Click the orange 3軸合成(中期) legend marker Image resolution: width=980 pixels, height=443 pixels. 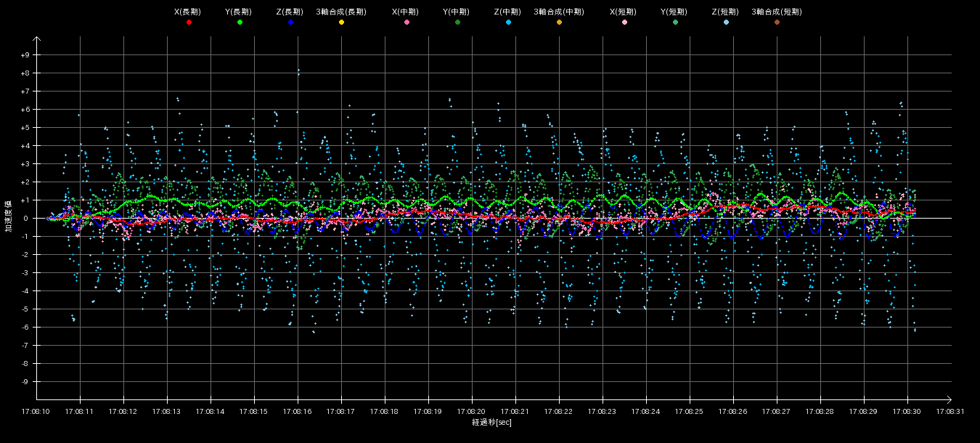point(559,23)
